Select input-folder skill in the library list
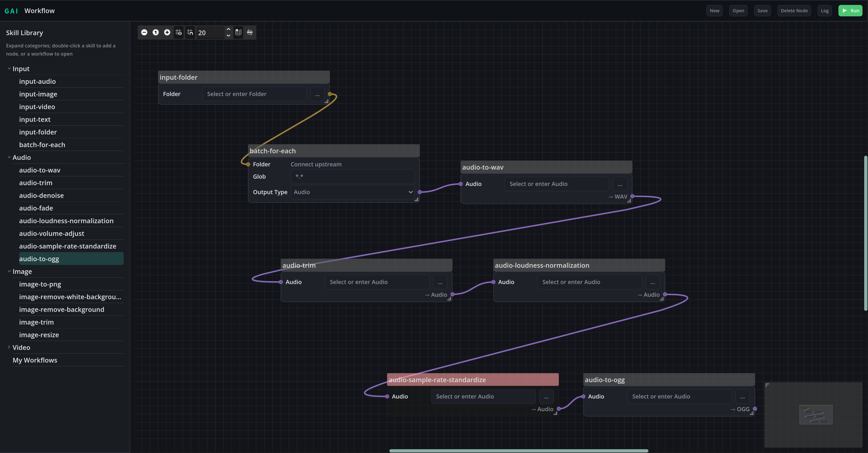Screen dimensions: 868x453 click(71, 132)
